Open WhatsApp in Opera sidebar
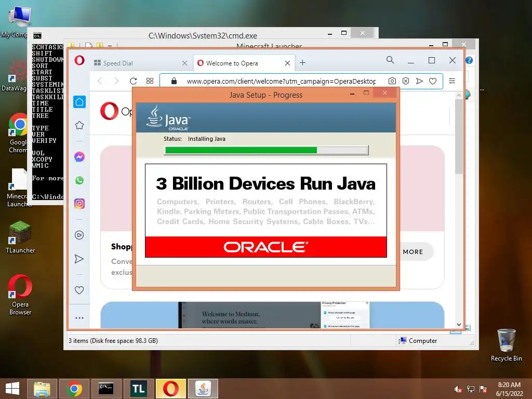This screenshot has width=532, height=399. pyautogui.click(x=79, y=180)
